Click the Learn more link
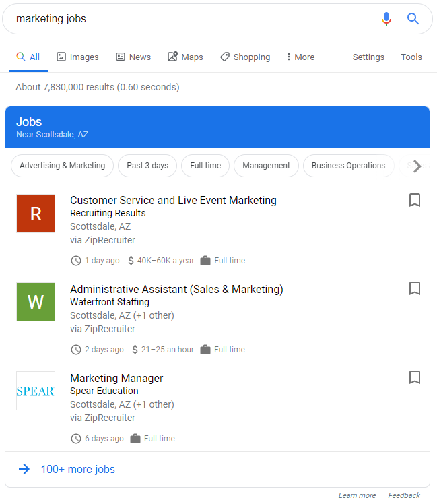Screen dimensions: 437x504 (357, 495)
